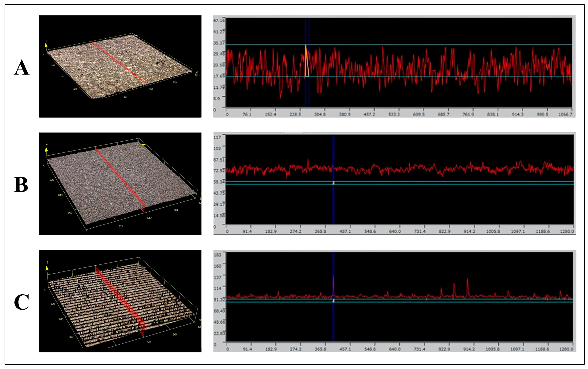Click the purple spike in profile C
This screenshot has height=369, width=588.
(x=333, y=283)
